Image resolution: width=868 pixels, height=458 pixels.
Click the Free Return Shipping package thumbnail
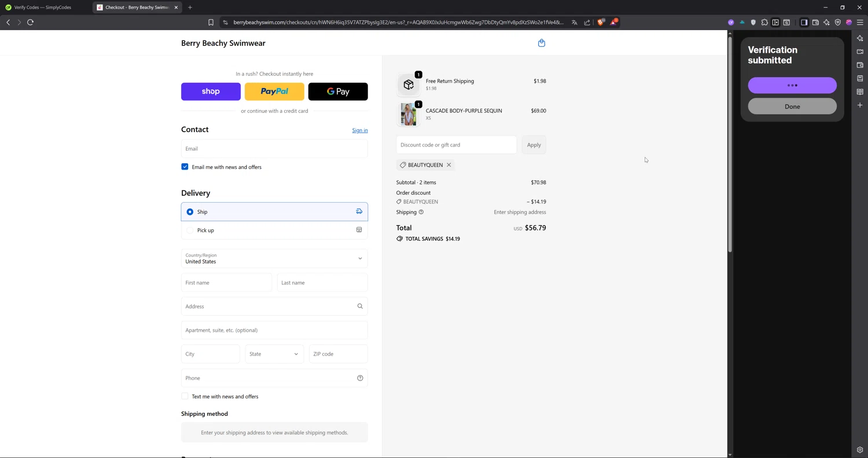[x=409, y=85]
